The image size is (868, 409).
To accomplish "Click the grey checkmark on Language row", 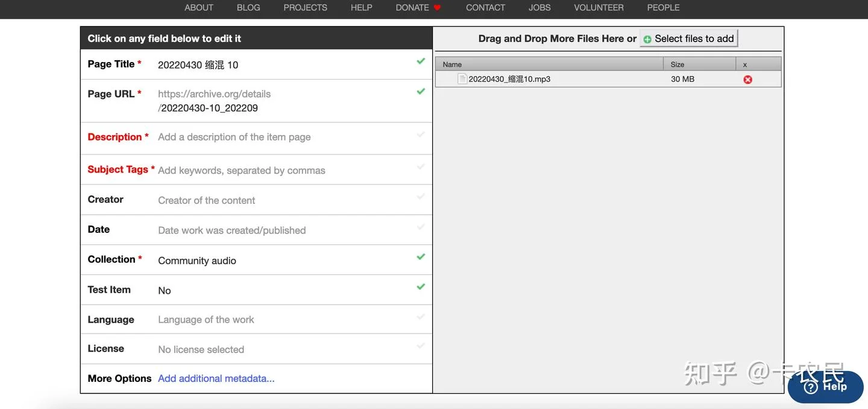I will pos(421,317).
